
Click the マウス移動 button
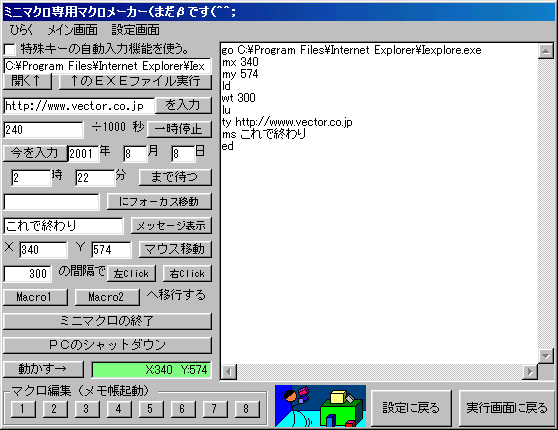pyautogui.click(x=175, y=249)
